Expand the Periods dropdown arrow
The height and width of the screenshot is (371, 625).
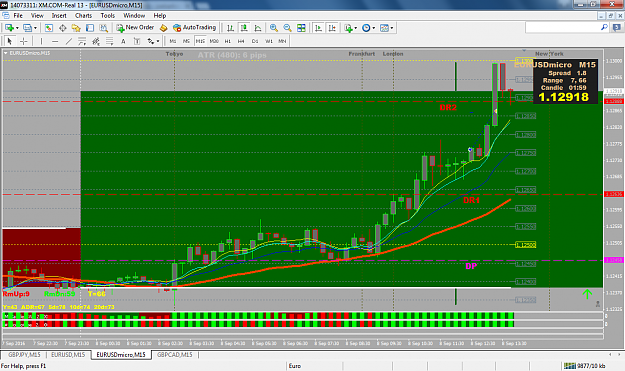[x=373, y=28]
